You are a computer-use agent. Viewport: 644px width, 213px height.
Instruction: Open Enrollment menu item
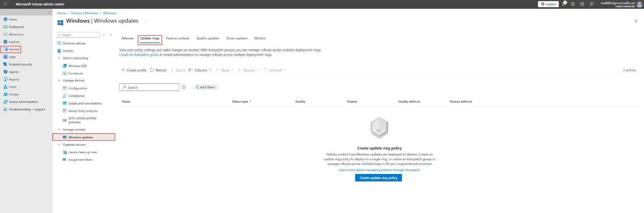[75, 74]
